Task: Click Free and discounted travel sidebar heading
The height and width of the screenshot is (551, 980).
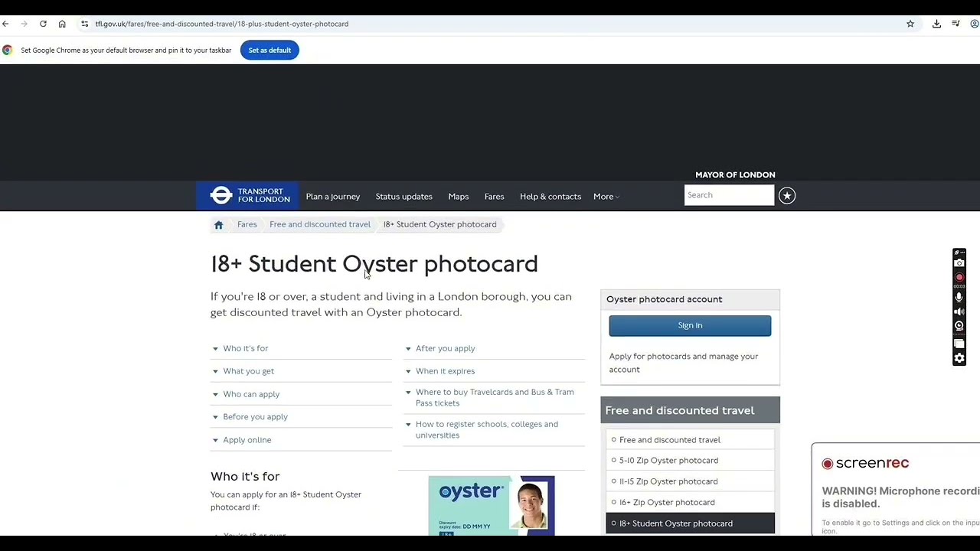Action: coord(680,410)
